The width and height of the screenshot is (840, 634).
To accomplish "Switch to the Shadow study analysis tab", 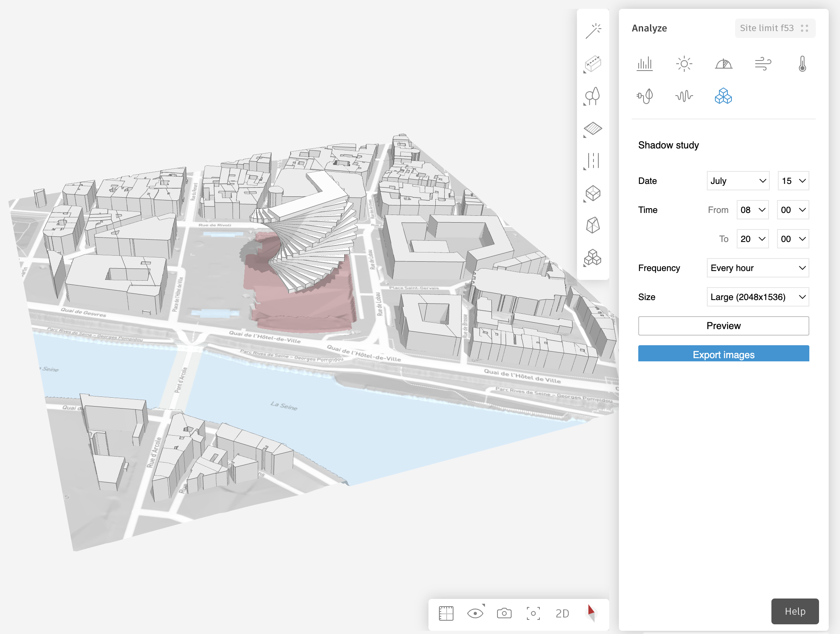I will [x=723, y=97].
